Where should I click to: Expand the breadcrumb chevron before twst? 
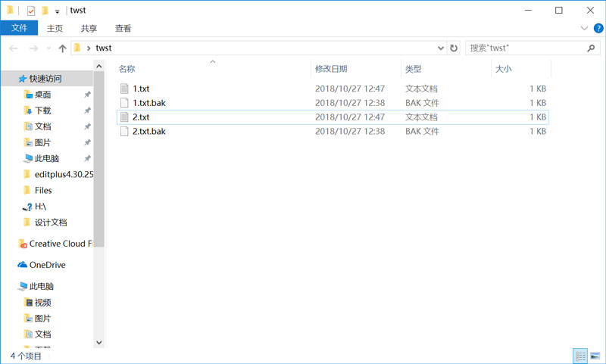[89, 48]
